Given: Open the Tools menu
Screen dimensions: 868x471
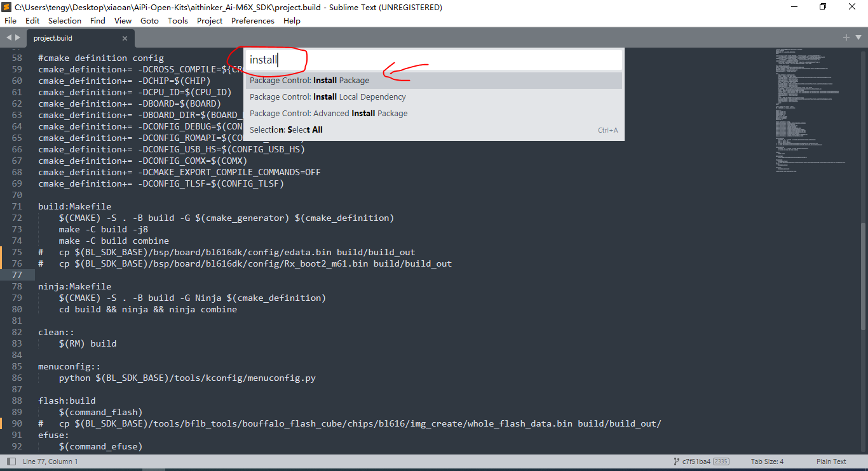Looking at the screenshot, I should [x=178, y=21].
